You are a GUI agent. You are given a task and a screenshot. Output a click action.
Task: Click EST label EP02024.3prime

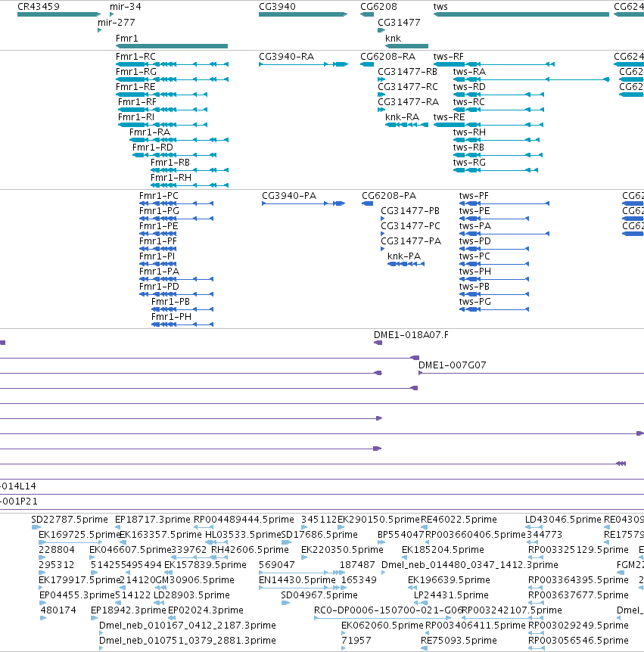[206, 610]
